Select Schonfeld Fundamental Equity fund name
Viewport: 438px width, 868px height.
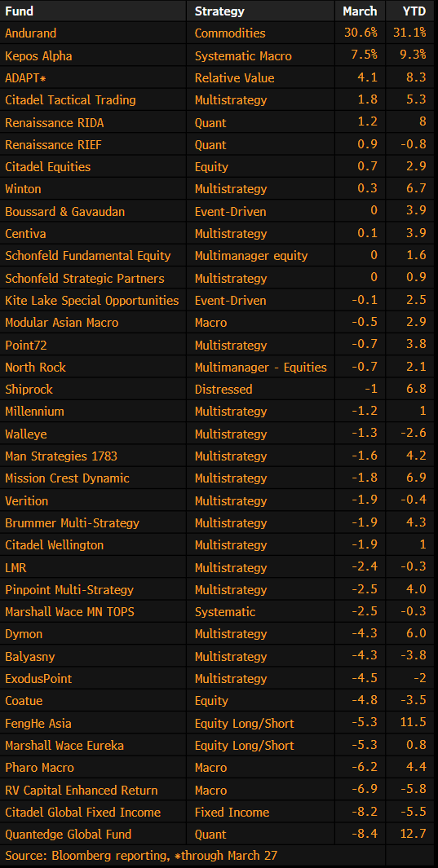tap(88, 256)
